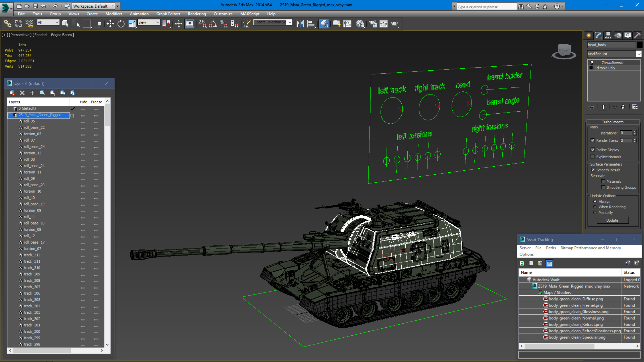Select the Rotate tool
Viewport: 644px width, 362px height.
121,24
